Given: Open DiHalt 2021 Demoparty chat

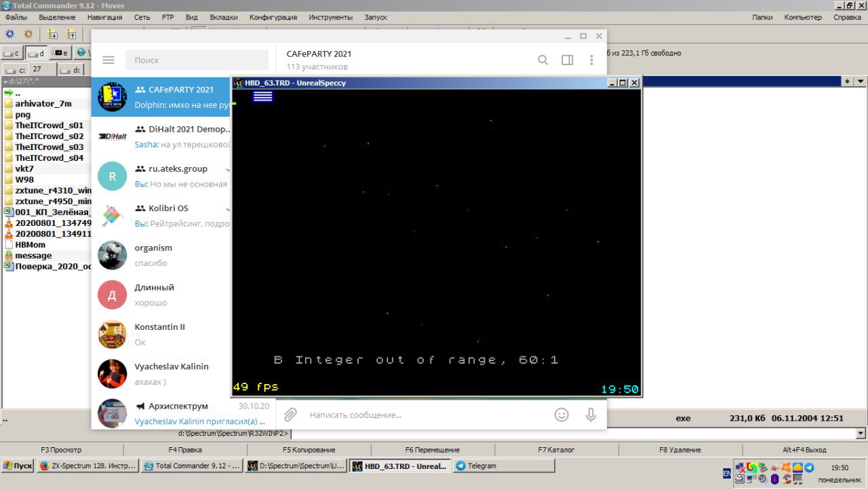Looking at the screenshot, I should [x=161, y=136].
